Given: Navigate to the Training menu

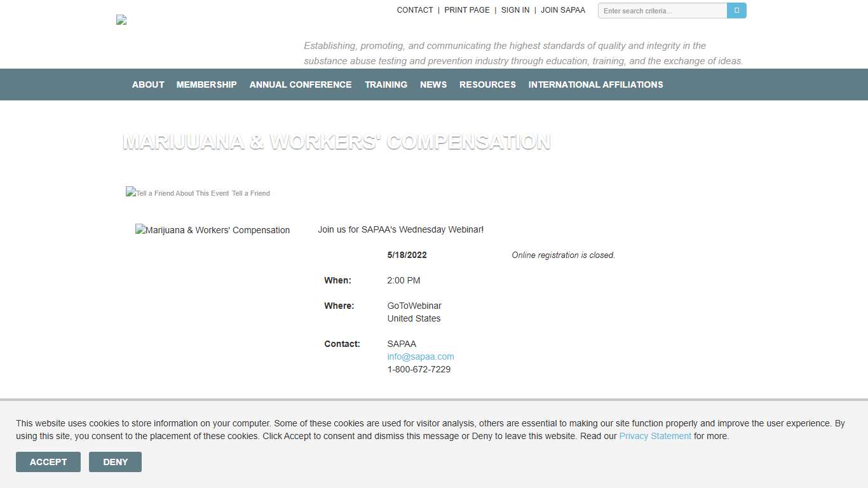Looking at the screenshot, I should pos(386,85).
